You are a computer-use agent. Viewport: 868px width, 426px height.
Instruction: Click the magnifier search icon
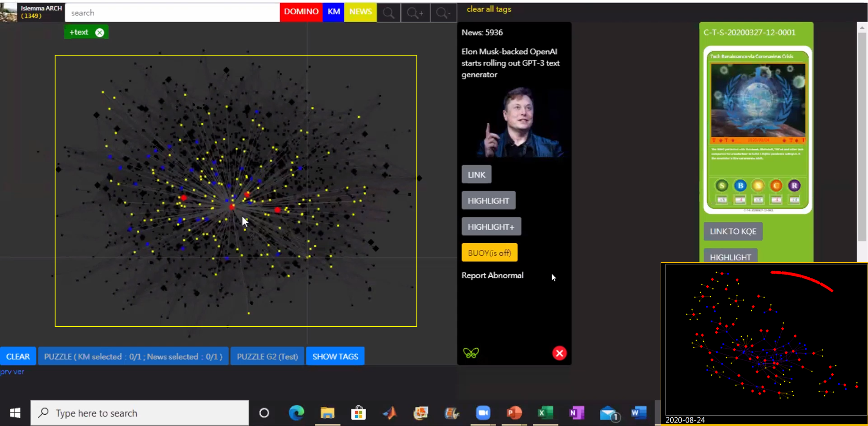pyautogui.click(x=389, y=13)
